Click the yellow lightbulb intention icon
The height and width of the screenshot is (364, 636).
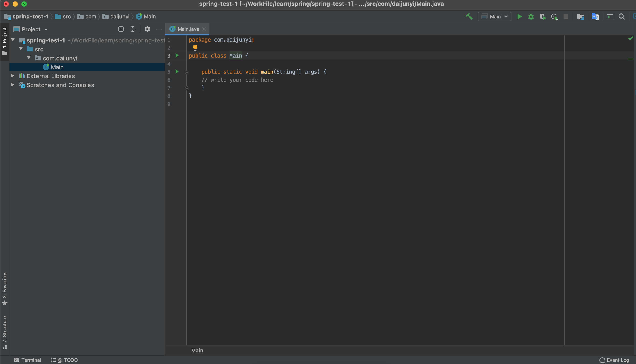tap(195, 48)
